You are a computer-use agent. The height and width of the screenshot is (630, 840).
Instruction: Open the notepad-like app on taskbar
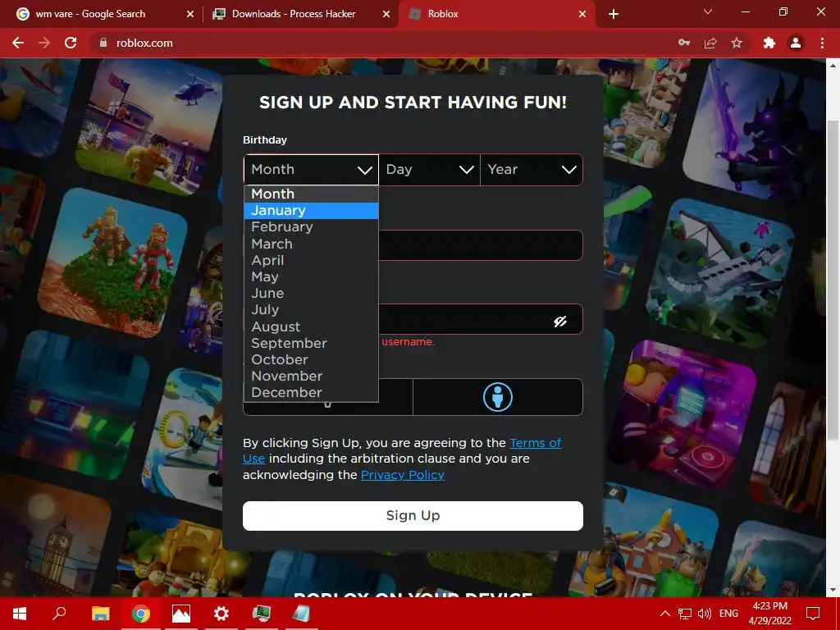pos(302,614)
